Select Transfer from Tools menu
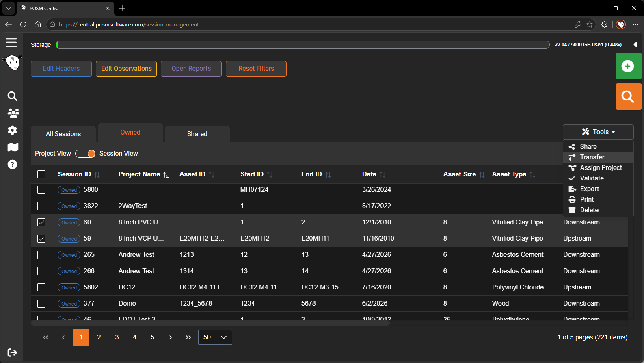The width and height of the screenshot is (644, 363). 598,157
